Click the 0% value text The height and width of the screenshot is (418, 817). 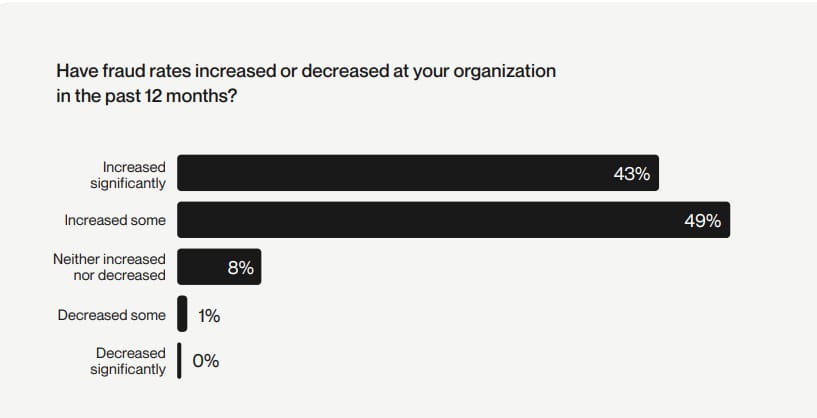pos(206,360)
